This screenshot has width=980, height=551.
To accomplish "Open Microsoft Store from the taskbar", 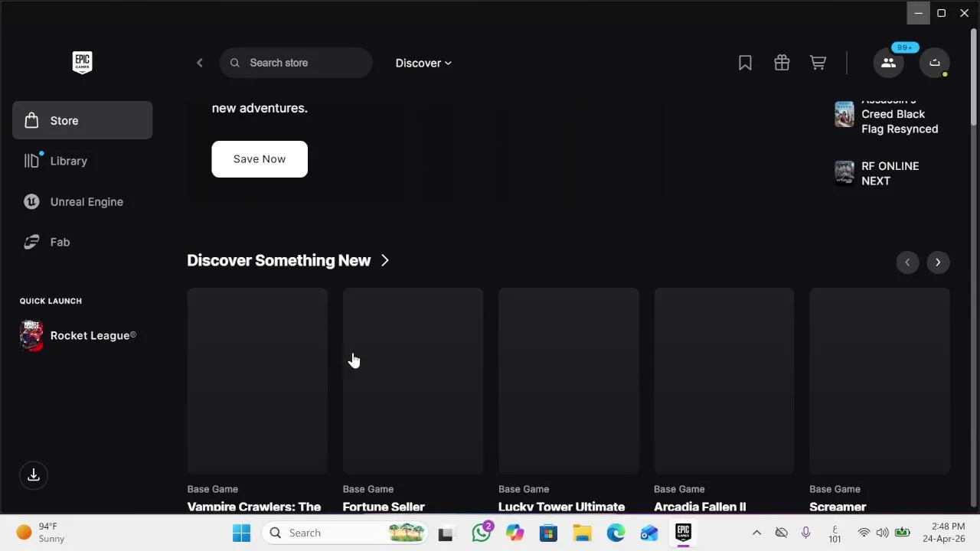I will [548, 533].
